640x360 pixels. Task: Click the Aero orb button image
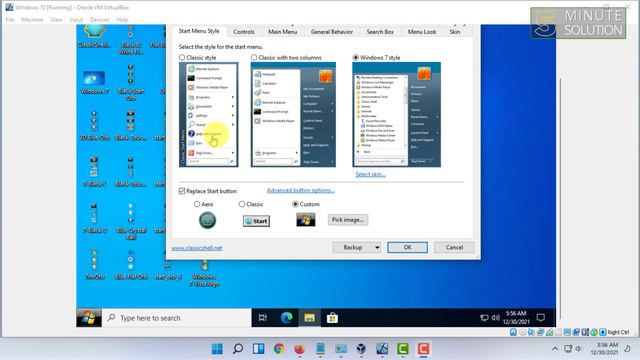coord(207,220)
